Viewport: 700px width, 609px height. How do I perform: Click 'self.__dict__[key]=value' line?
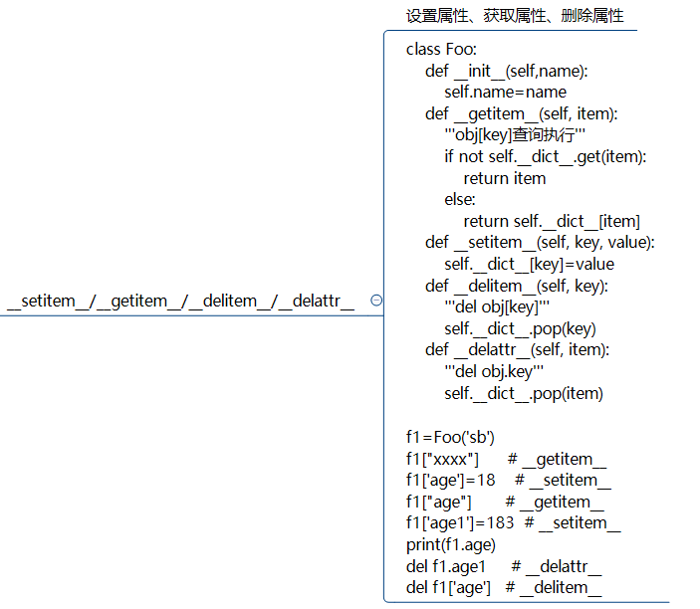[529, 264]
